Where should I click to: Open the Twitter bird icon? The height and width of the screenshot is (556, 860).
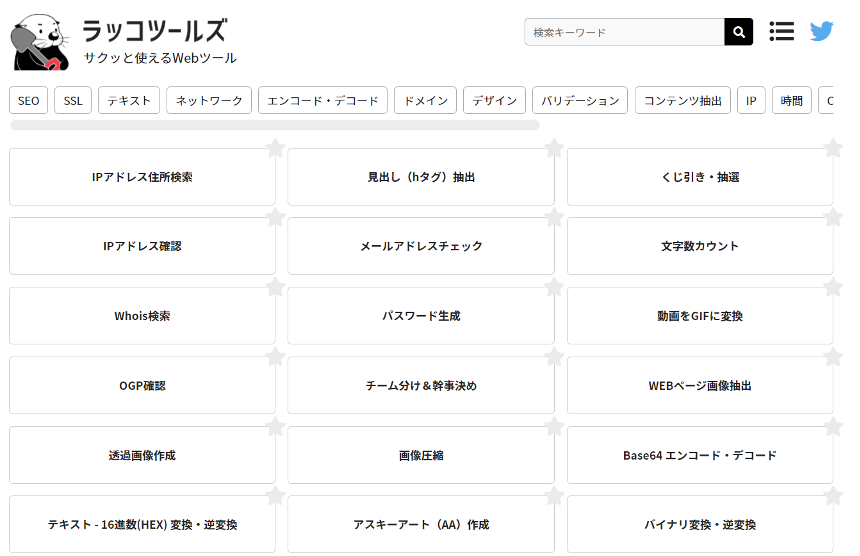(x=821, y=32)
